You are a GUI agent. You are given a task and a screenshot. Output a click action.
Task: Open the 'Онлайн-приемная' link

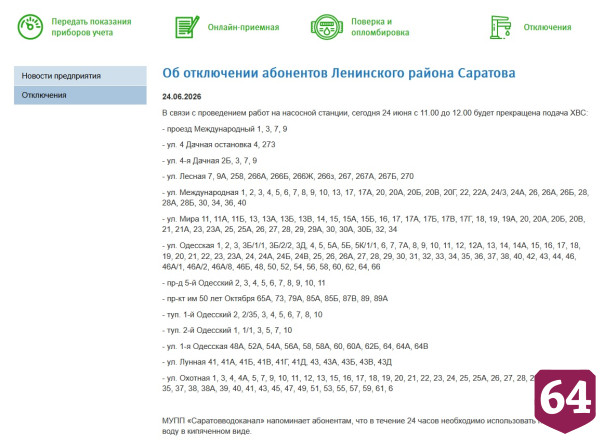click(243, 27)
